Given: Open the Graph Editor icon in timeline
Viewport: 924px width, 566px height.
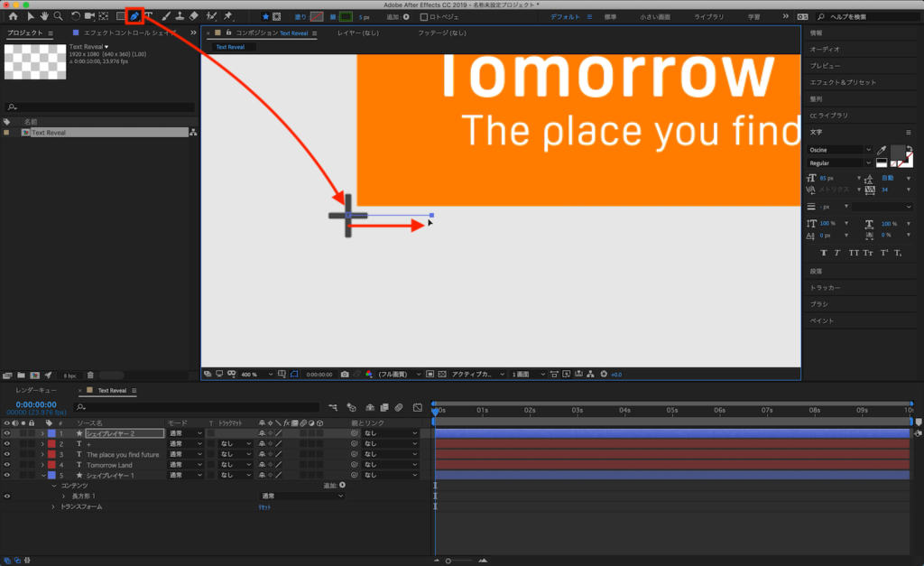Looking at the screenshot, I should 418,407.
